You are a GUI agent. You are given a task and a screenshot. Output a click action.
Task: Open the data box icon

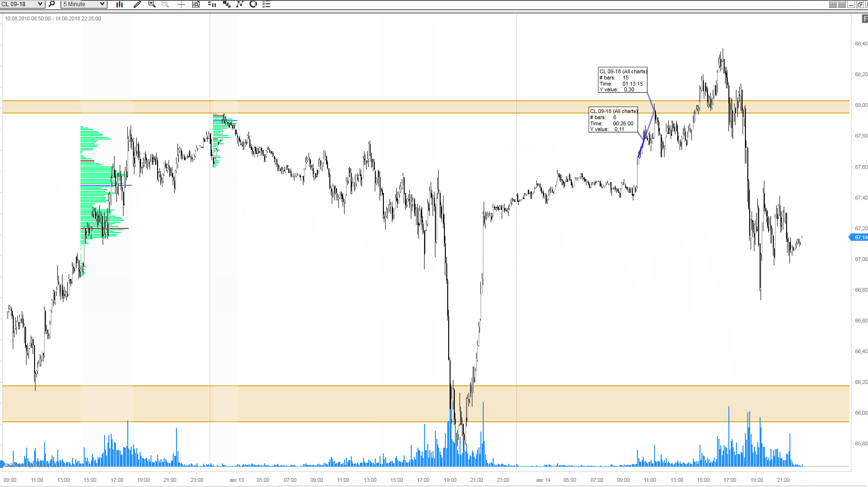point(196,4)
